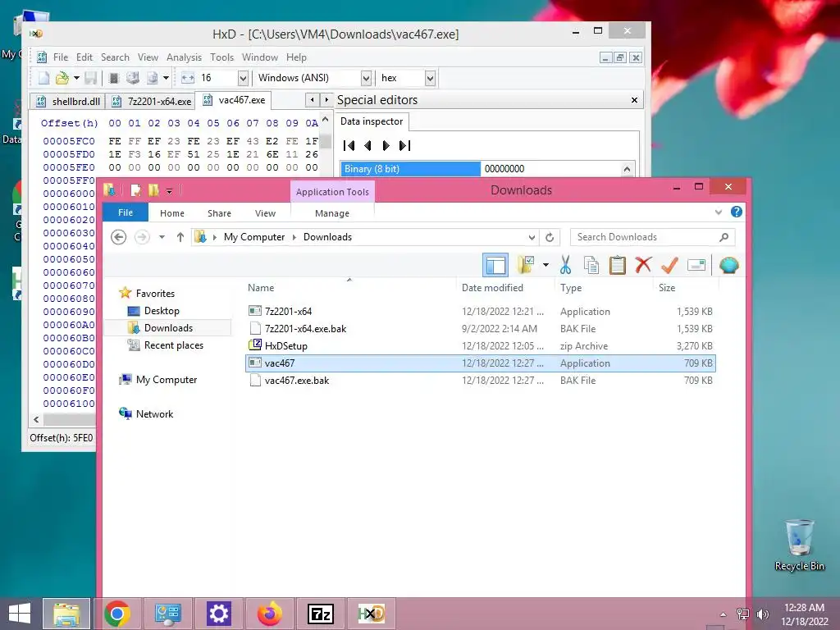840x630 pixels.
Task: Go to next byte in Data inspector
Action: [386, 145]
